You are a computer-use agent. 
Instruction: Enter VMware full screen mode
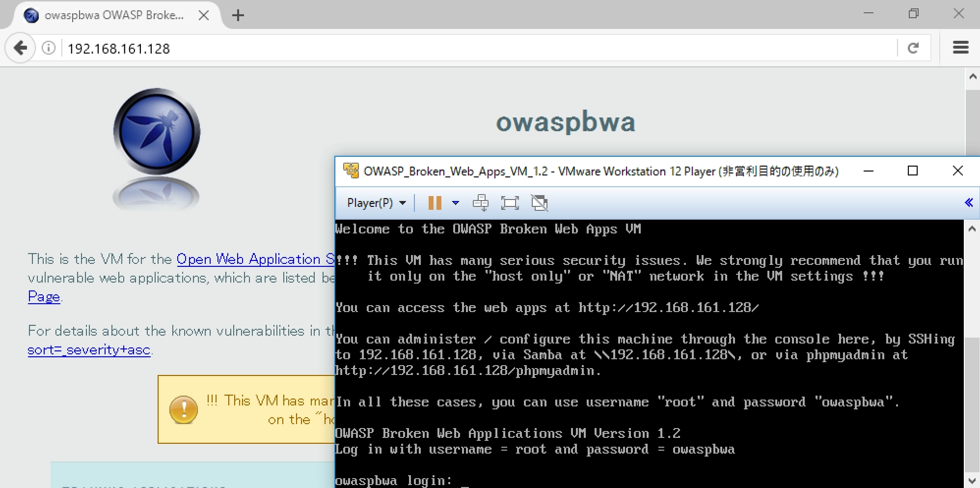(510, 203)
